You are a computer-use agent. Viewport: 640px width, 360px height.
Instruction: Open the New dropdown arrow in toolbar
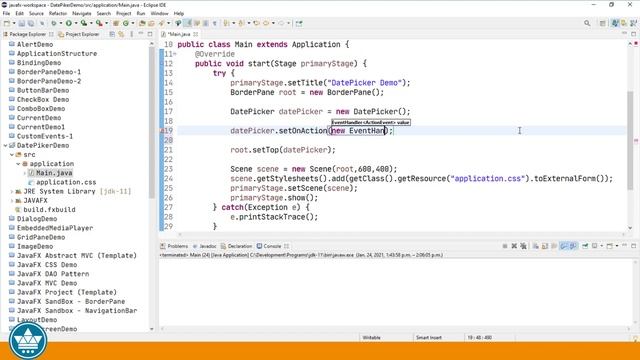click(x=14, y=23)
